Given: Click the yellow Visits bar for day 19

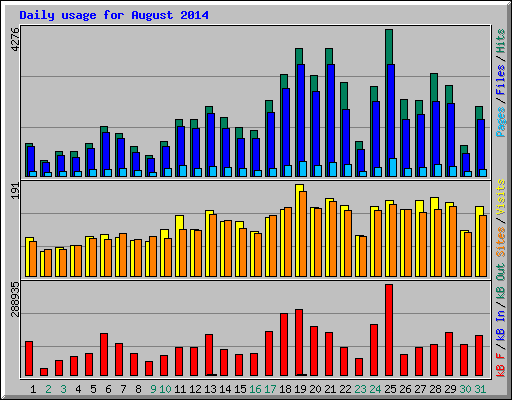Looking at the screenshot, I should (298, 230).
